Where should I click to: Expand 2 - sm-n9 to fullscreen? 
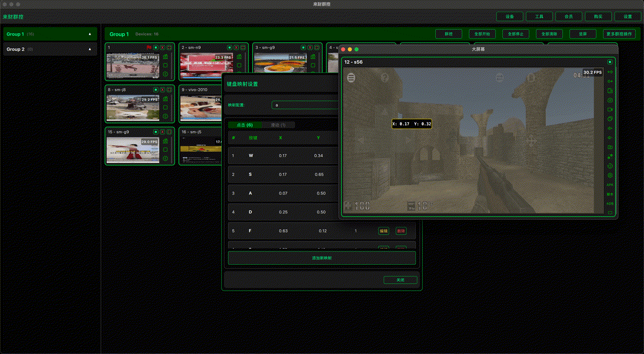(x=244, y=48)
